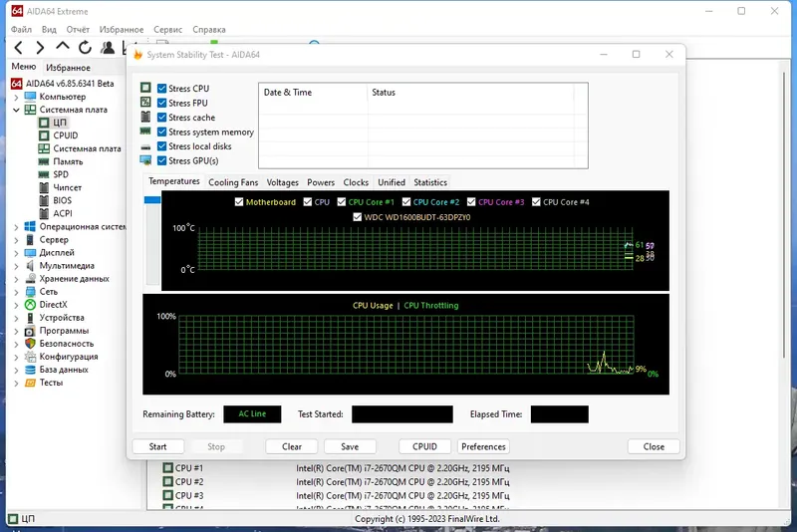The width and height of the screenshot is (797, 532).
Task: Expand the Тесты tree node
Action: [x=16, y=383]
